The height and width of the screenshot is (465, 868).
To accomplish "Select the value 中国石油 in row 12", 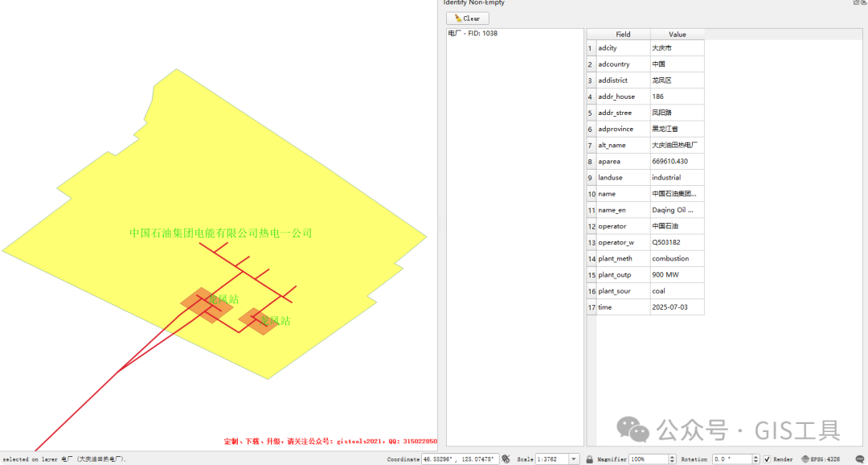I will pyautogui.click(x=677, y=226).
